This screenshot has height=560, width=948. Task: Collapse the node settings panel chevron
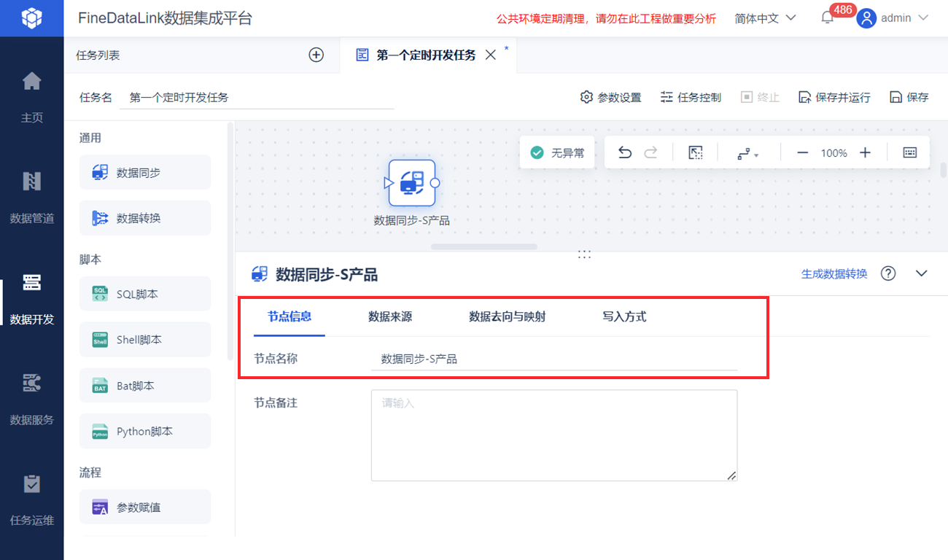(921, 273)
